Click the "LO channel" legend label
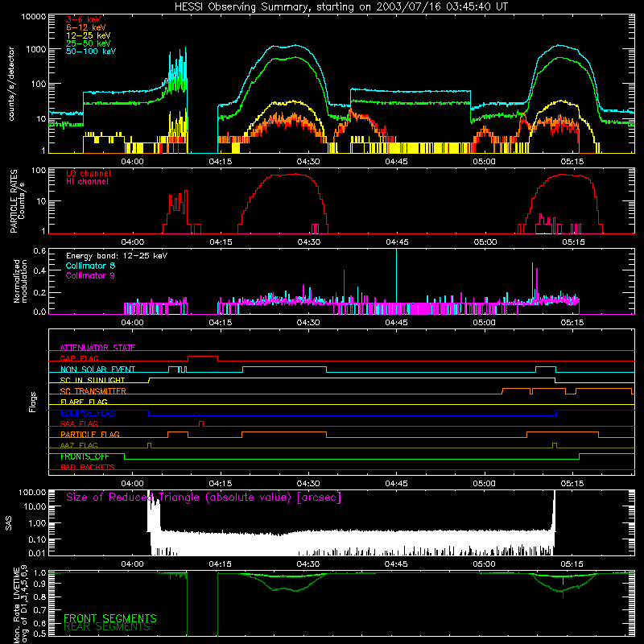Viewport: 644px width, 644px height. (89, 173)
